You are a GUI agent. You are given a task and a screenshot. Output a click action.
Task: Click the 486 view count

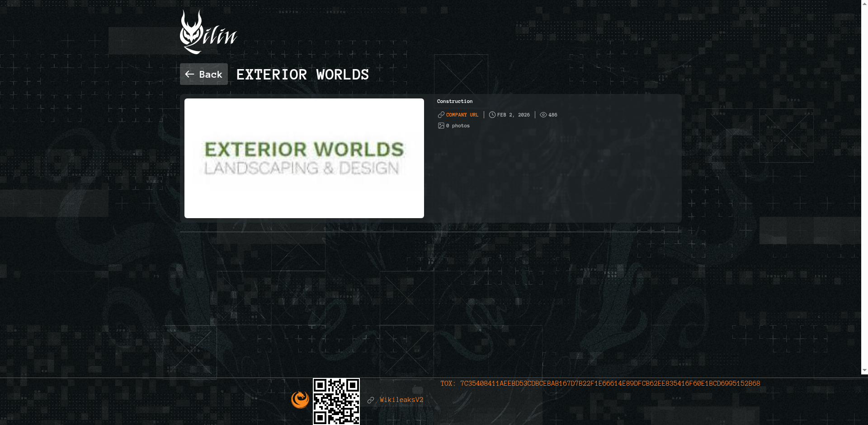(553, 115)
